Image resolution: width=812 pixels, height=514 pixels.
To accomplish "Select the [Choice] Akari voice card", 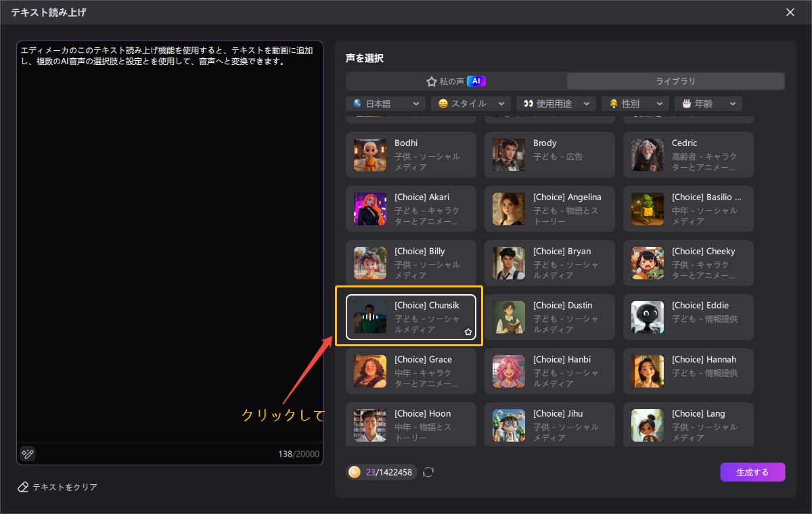I will (x=411, y=208).
